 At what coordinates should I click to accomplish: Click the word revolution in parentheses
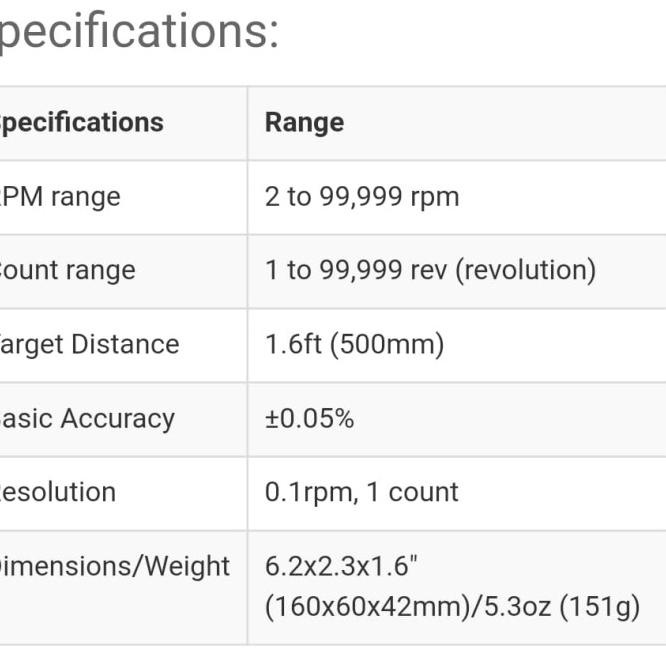point(525,270)
